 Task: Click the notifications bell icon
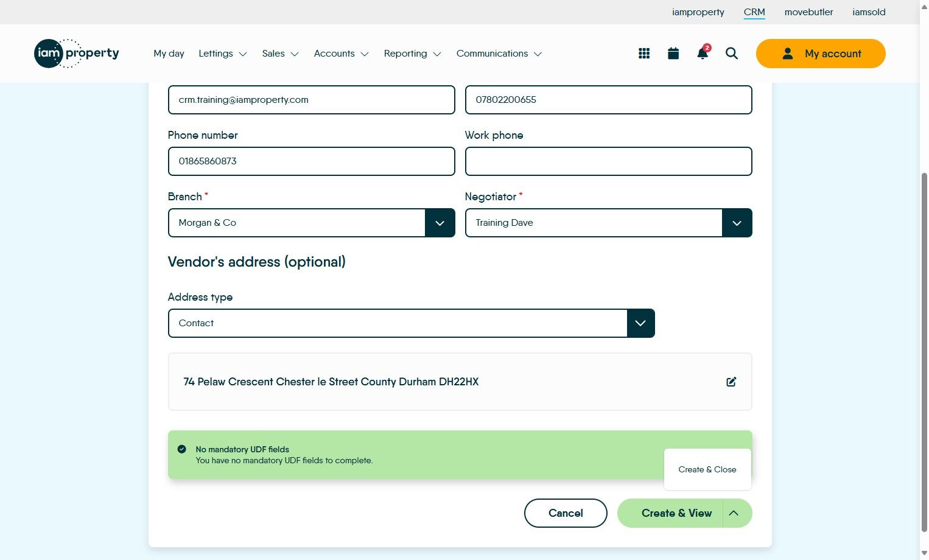pos(703,54)
